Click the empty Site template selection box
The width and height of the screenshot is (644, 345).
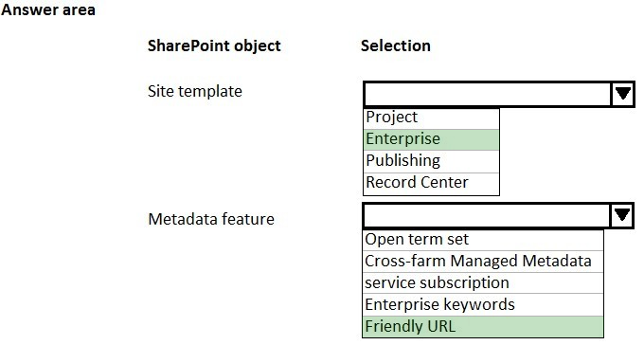(x=488, y=94)
